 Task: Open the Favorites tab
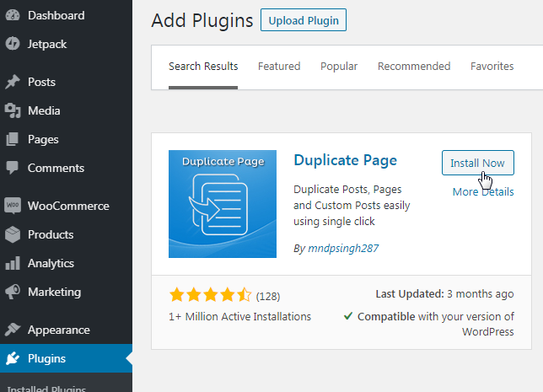point(492,67)
